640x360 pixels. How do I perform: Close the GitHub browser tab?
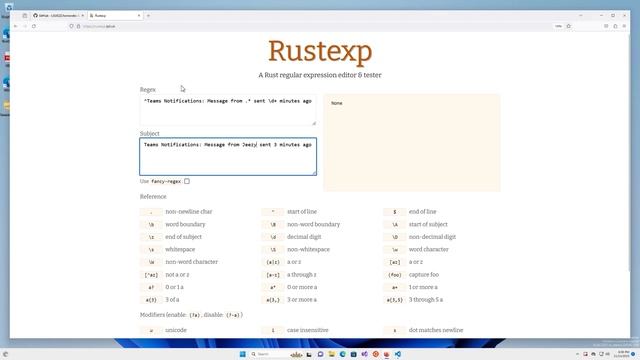(x=82, y=16)
